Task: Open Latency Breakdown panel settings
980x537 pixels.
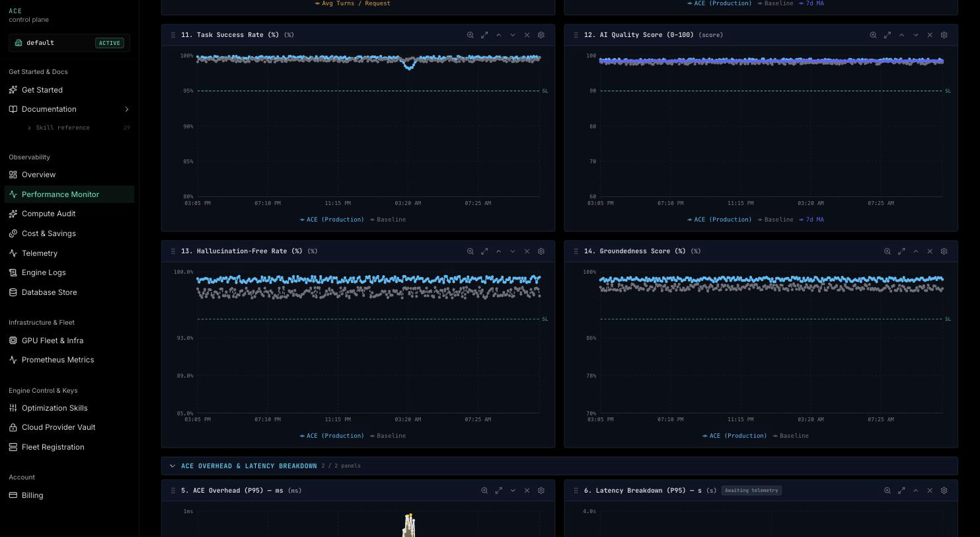Action: point(944,491)
